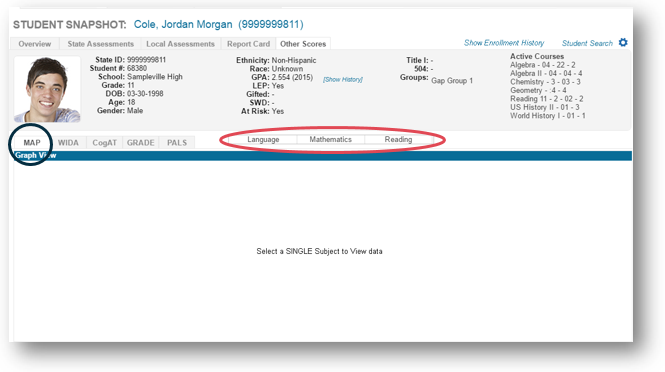Switch to the WIDA tab
Screen dimensions: 665x372
coord(68,143)
